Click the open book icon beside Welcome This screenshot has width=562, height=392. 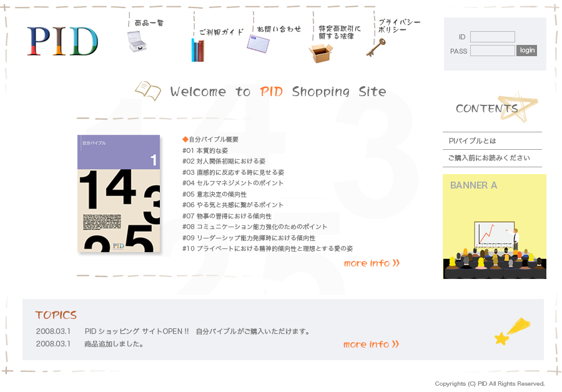(x=148, y=91)
